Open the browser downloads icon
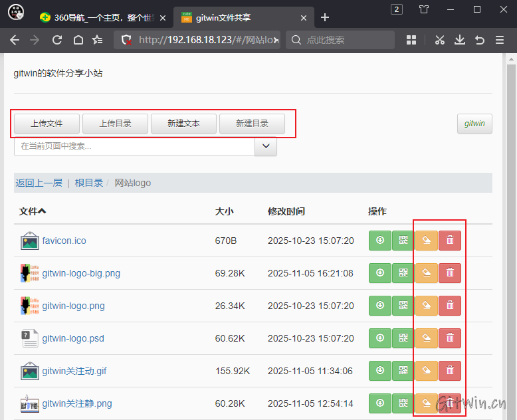 point(459,40)
